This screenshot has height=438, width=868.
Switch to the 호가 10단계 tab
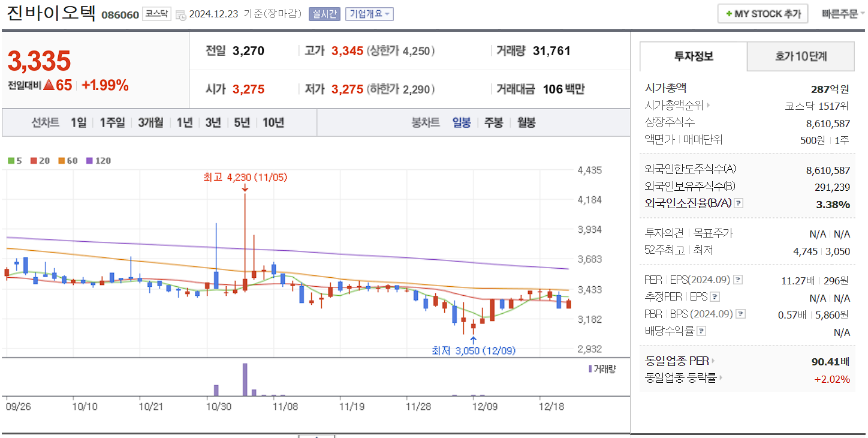coord(800,56)
